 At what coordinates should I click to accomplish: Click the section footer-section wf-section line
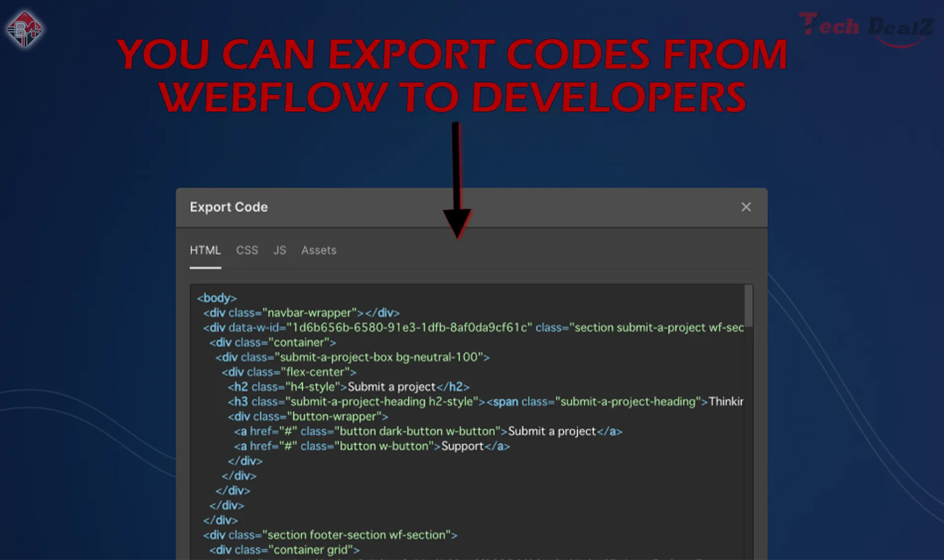pos(330,535)
